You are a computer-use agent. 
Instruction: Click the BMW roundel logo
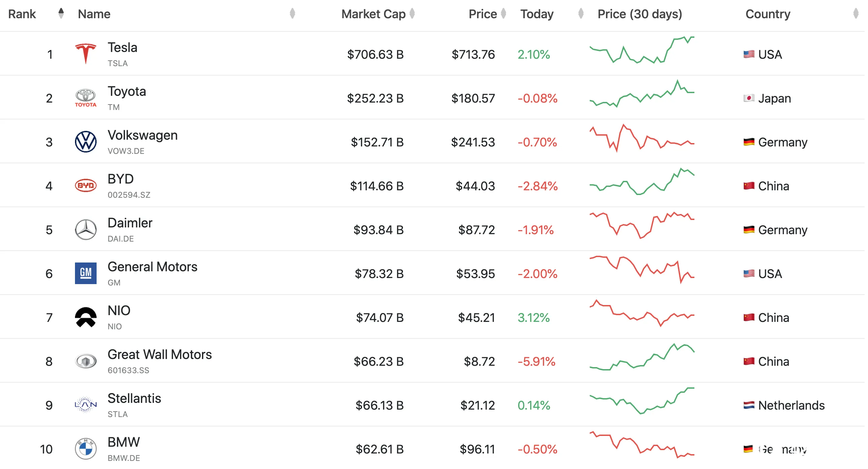pyautogui.click(x=86, y=449)
